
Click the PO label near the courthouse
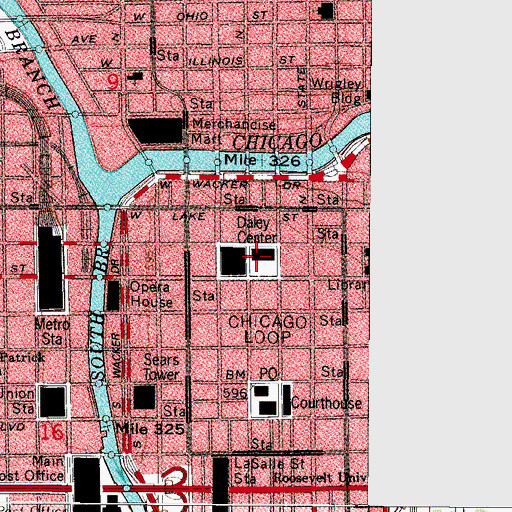tap(268, 374)
